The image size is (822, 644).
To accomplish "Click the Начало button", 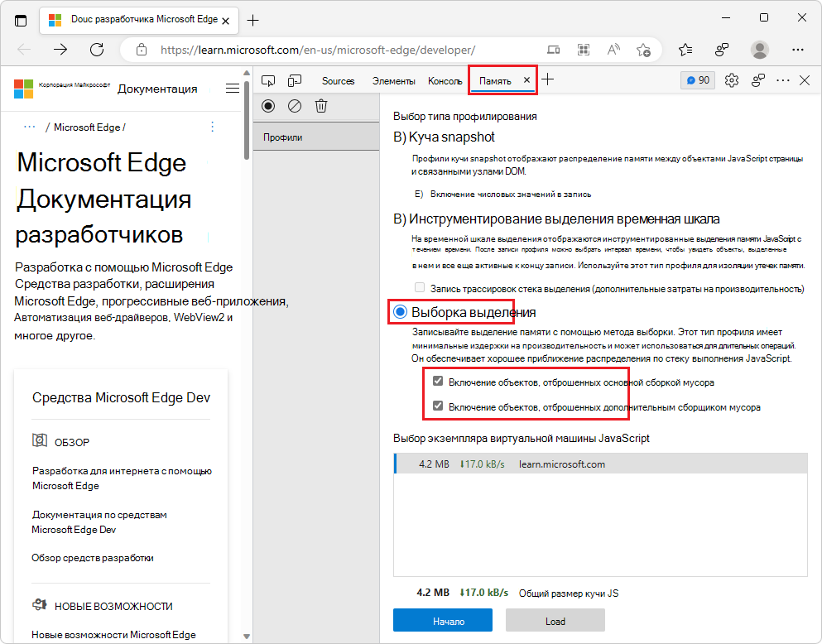I will [x=442, y=621].
